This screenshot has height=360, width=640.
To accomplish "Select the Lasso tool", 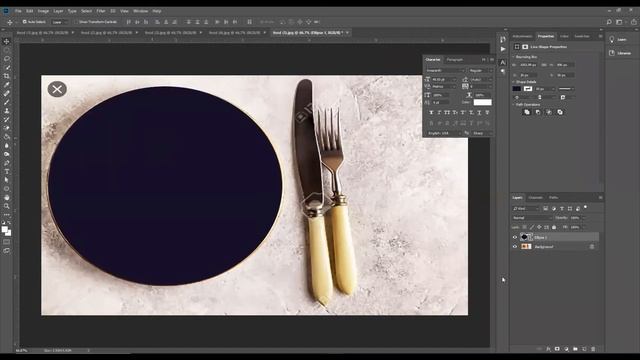I will pyautogui.click(x=7, y=59).
